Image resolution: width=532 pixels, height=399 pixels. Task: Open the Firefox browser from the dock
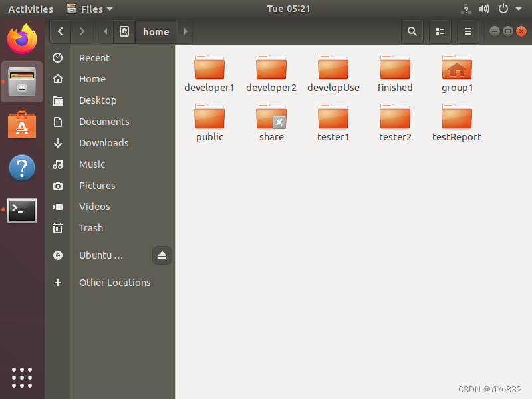pyautogui.click(x=22, y=39)
